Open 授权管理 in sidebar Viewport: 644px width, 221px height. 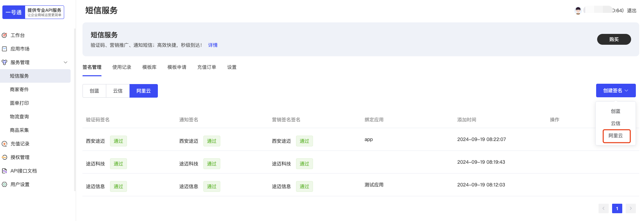tap(20, 157)
